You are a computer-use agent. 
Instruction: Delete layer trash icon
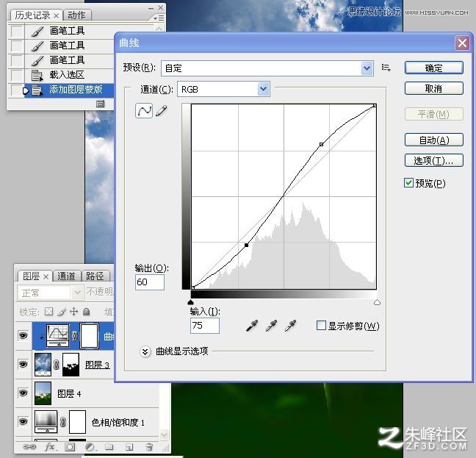pos(149,446)
